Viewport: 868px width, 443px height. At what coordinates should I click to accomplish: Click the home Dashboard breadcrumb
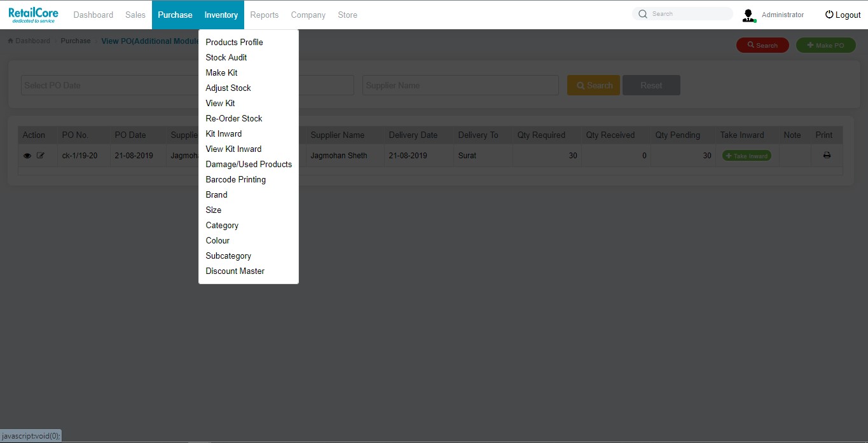[29, 41]
